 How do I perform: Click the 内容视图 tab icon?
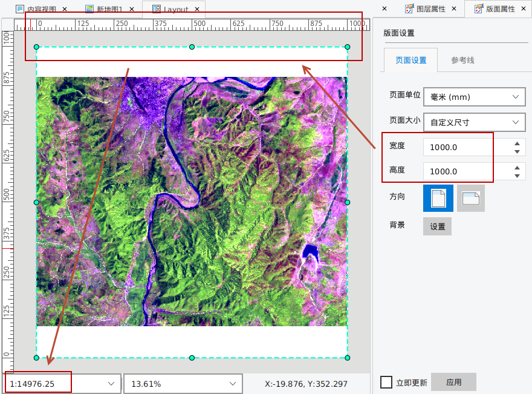tap(20, 10)
